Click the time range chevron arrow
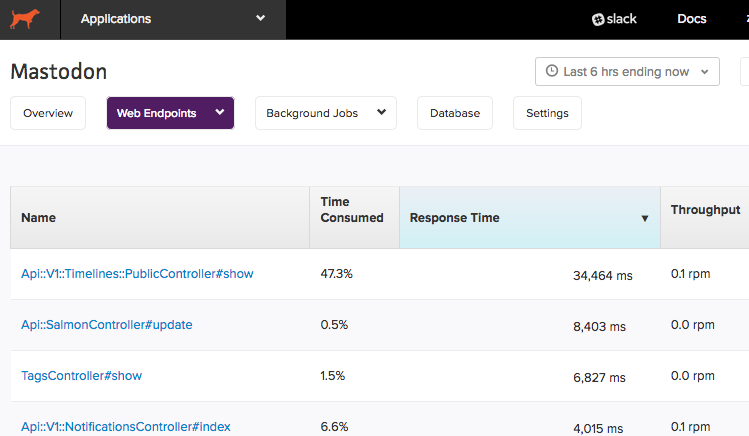The height and width of the screenshot is (436, 749). click(x=705, y=72)
